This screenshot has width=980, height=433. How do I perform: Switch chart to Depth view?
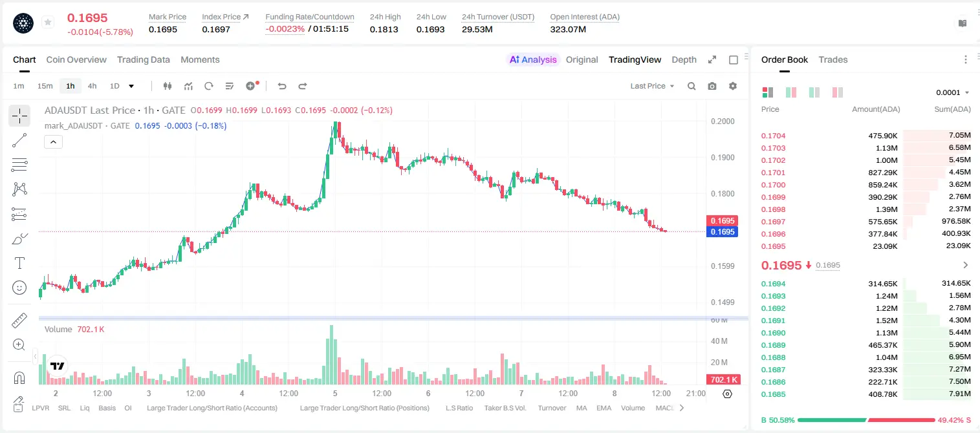(684, 59)
